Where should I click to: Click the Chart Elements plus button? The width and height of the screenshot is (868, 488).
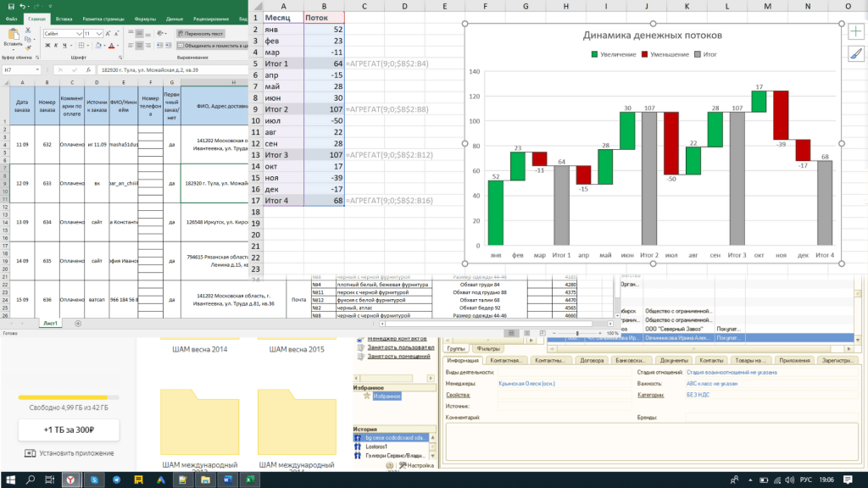pos(854,31)
